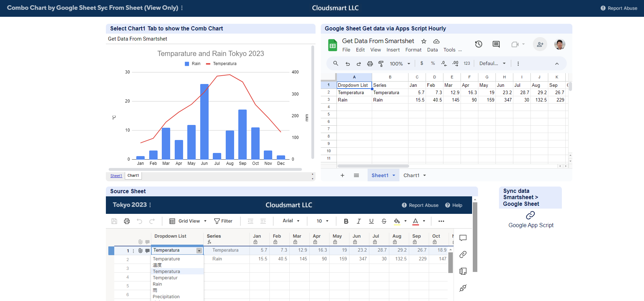644x301 pixels.
Task: Format as percent
Action: click(433, 63)
